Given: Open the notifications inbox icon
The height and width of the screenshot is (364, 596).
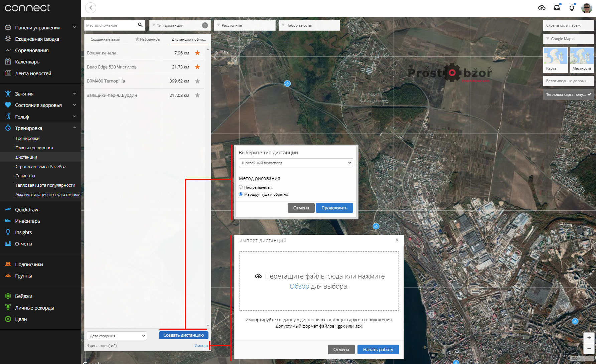Looking at the screenshot, I should point(557,8).
